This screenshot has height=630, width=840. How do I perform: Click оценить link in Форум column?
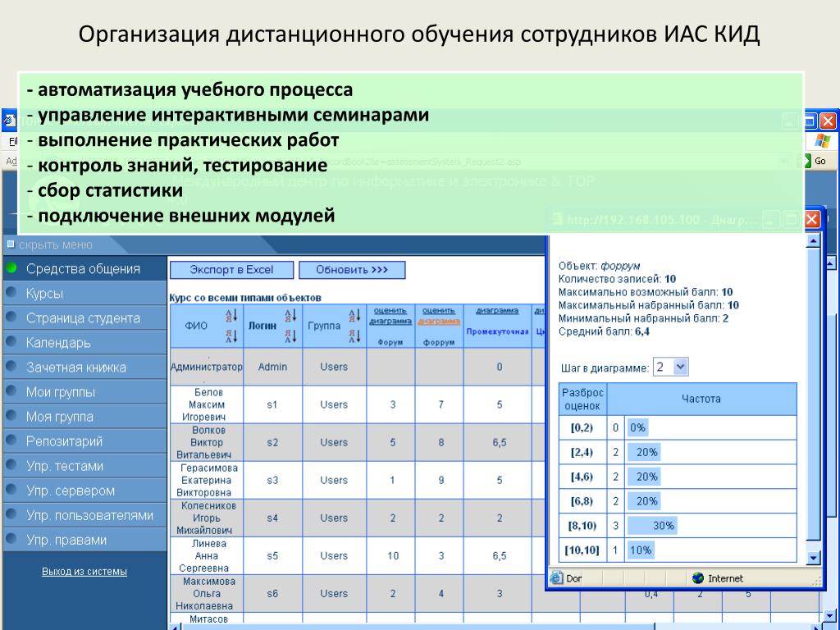[390, 311]
